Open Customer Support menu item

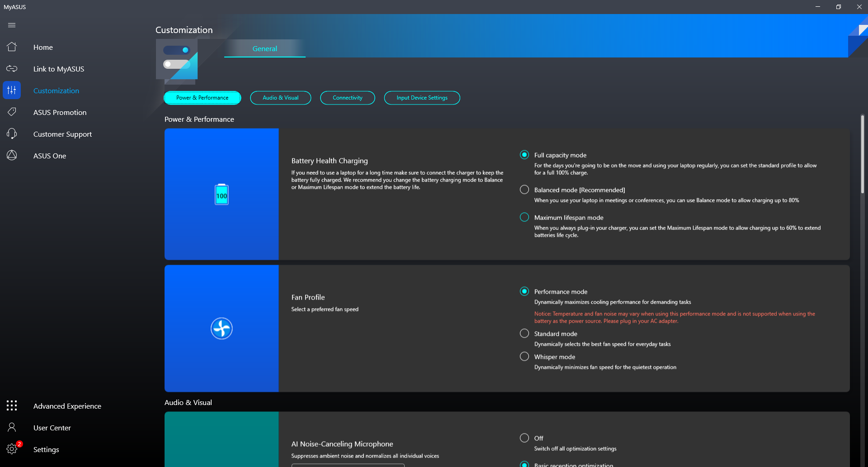click(x=62, y=134)
